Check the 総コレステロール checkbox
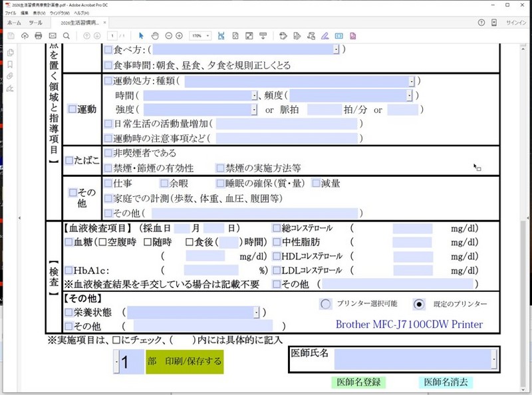Viewport: 532px width, 395px height. (277, 227)
